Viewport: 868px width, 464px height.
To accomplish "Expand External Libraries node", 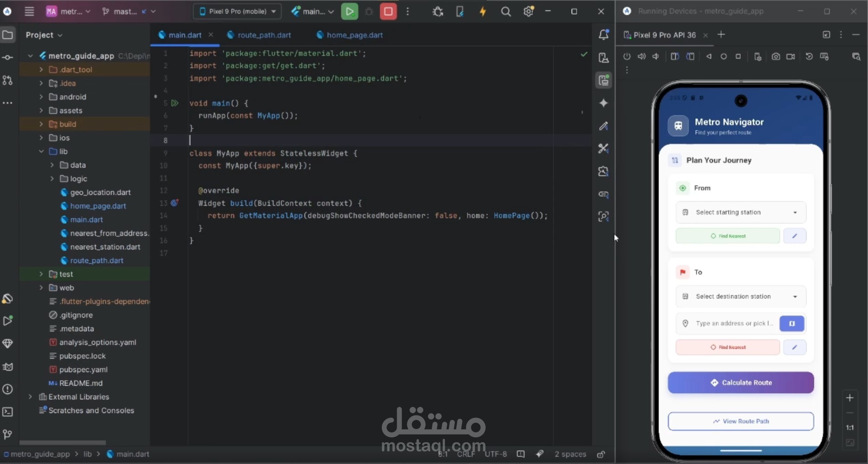I will tap(30, 397).
